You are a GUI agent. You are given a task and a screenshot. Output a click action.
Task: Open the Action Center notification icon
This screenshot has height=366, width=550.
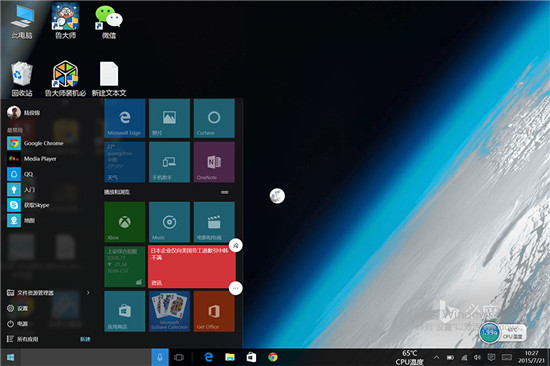[x=491, y=358]
